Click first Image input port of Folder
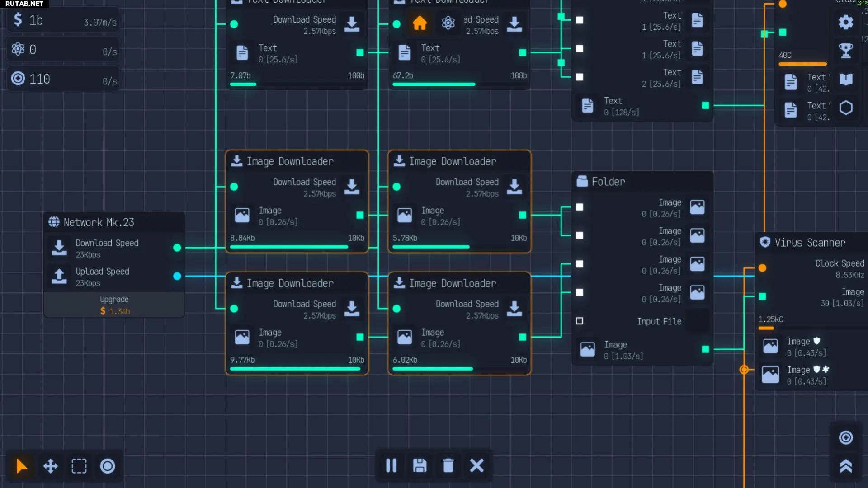This screenshot has height=488, width=868. tap(580, 207)
